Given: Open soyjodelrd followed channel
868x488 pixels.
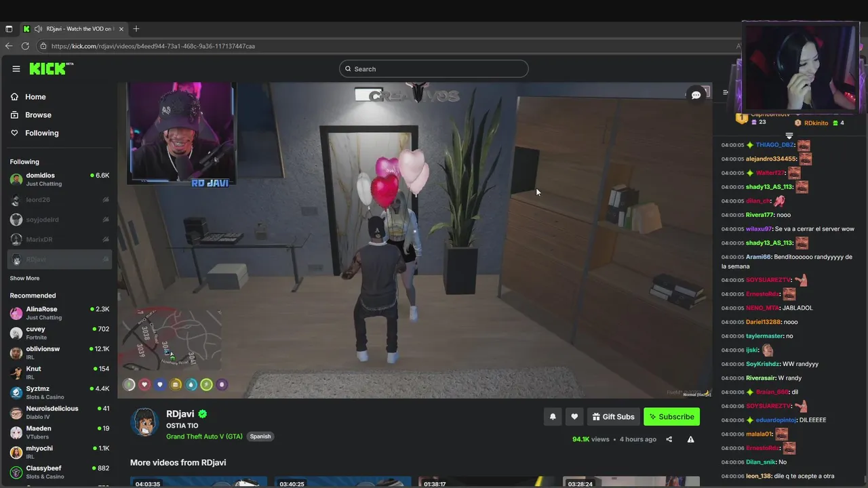Looking at the screenshot, I should 60,220.
